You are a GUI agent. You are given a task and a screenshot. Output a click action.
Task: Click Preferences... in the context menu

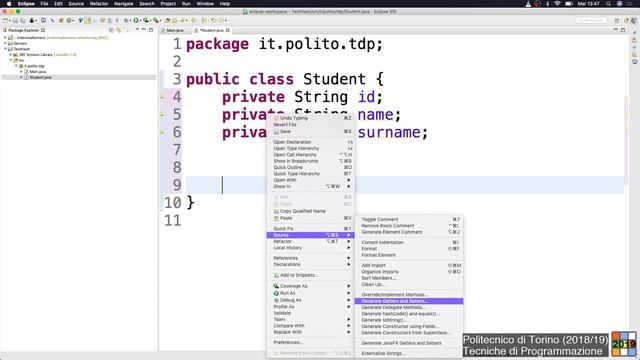312,342
